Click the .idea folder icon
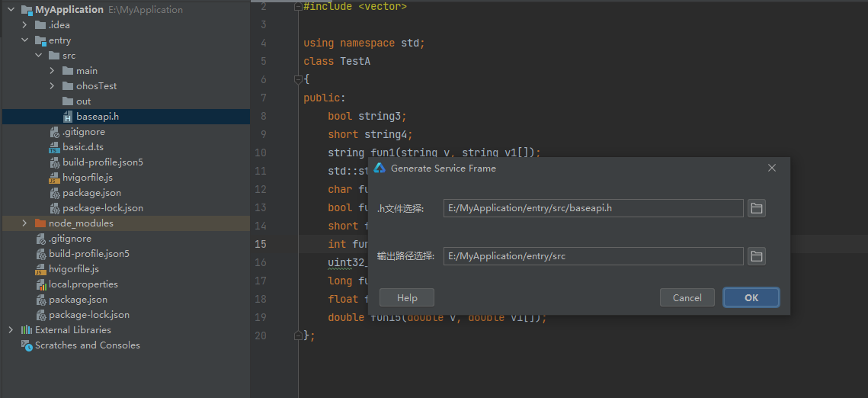 [40, 25]
